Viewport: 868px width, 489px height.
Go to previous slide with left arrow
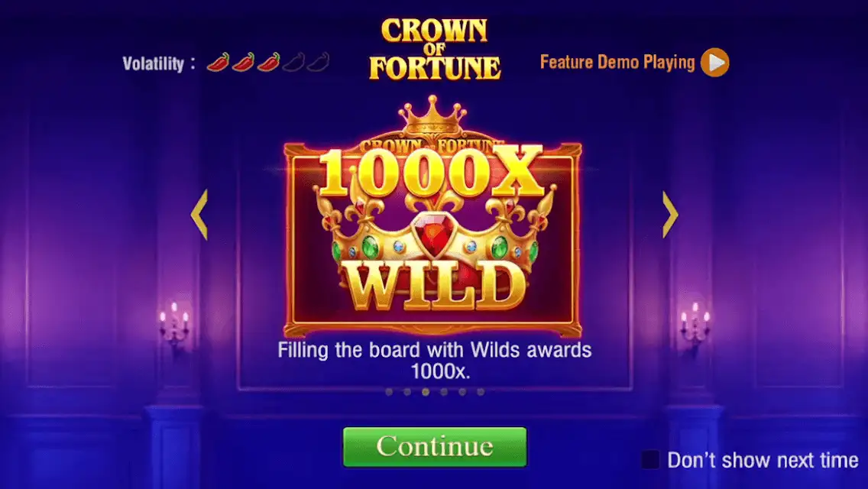coord(199,215)
